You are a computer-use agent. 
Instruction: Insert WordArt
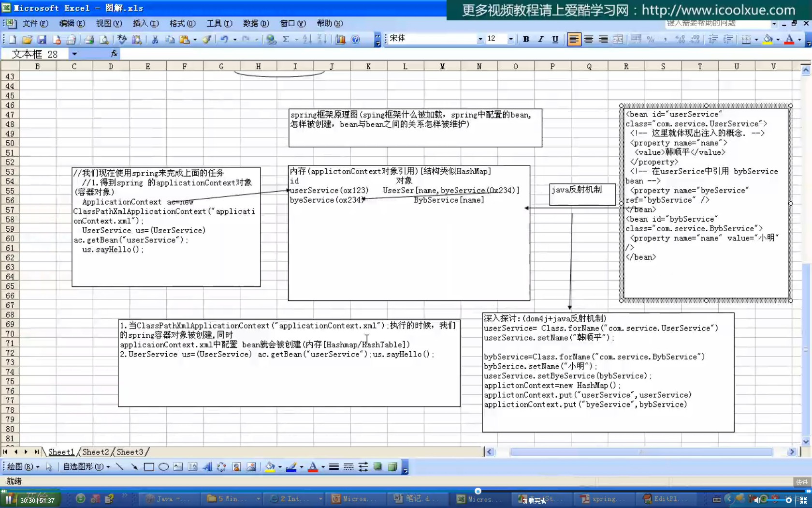pyautogui.click(x=207, y=467)
